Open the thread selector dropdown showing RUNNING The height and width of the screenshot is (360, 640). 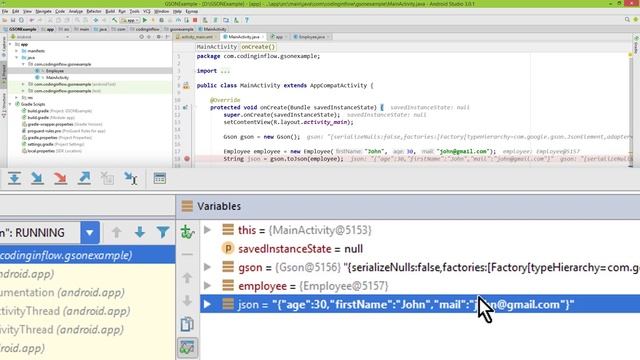pyautogui.click(x=90, y=233)
